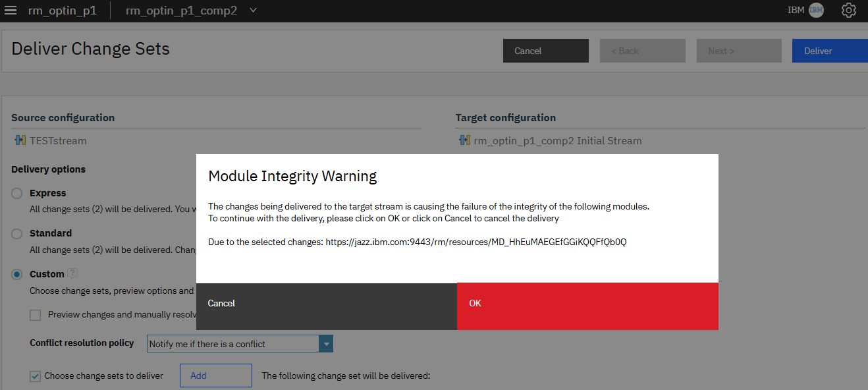Viewport: 868px width, 390px height.
Task: Select the Custom delivery option
Action: [17, 274]
